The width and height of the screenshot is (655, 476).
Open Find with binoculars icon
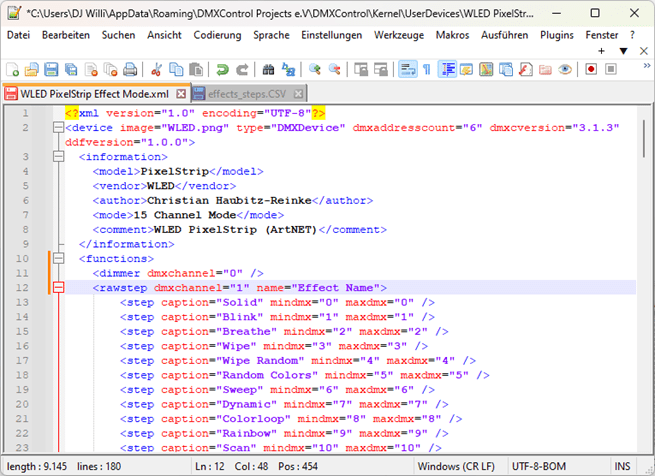click(x=268, y=69)
